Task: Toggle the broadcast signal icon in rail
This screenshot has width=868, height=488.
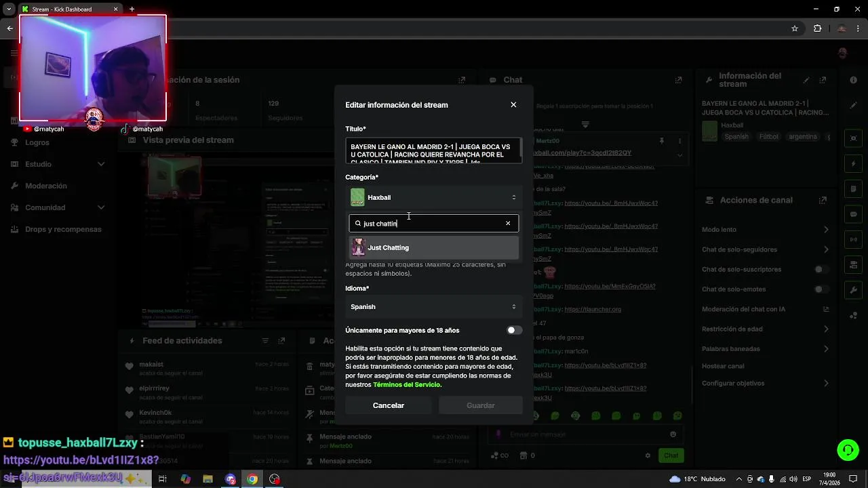Action: tap(853, 239)
